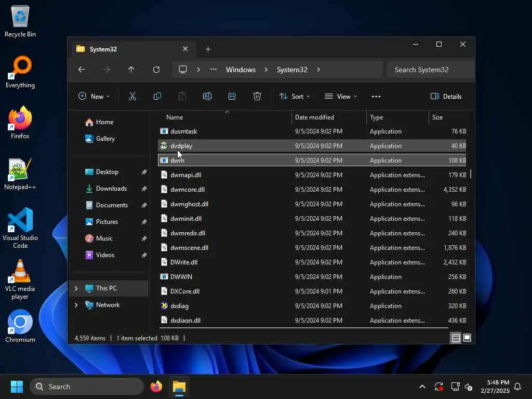
Task: Click the Share icon in toolbar
Action: [x=232, y=96]
